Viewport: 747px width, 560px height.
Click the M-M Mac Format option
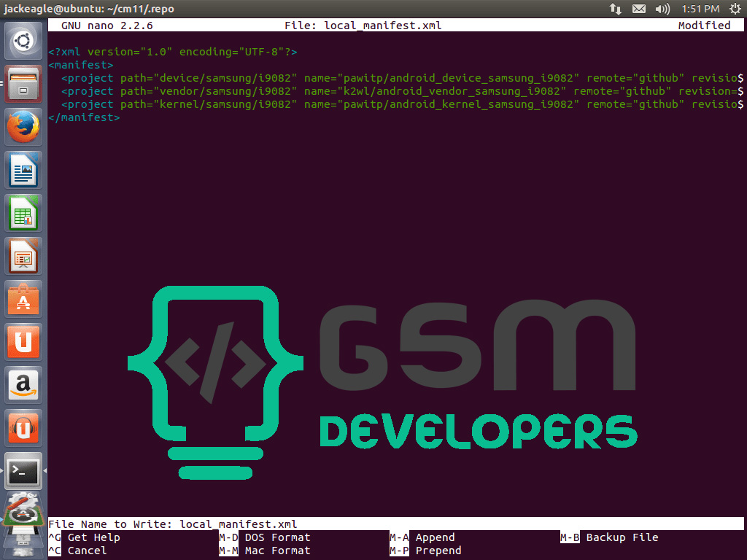click(264, 551)
